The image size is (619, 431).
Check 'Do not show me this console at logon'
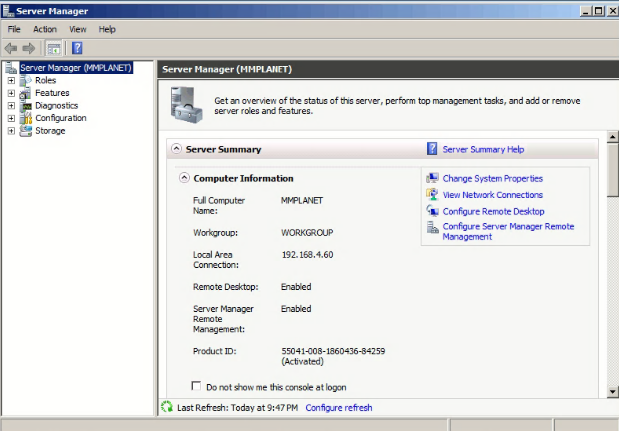196,386
